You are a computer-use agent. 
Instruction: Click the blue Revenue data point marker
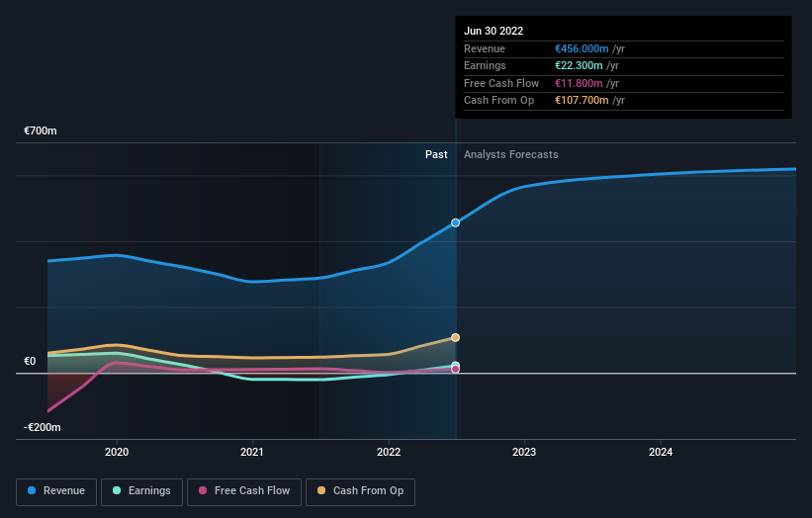(455, 223)
